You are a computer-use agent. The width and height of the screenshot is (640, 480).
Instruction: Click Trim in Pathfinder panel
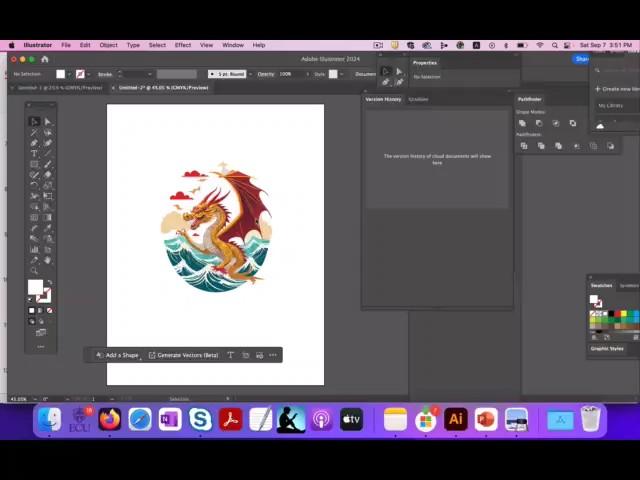pyautogui.click(x=541, y=146)
